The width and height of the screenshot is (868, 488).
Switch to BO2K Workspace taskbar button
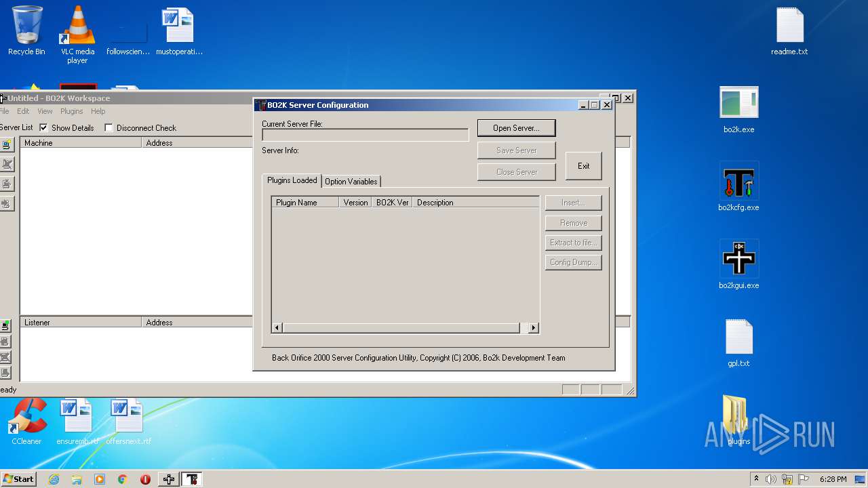coord(168,479)
